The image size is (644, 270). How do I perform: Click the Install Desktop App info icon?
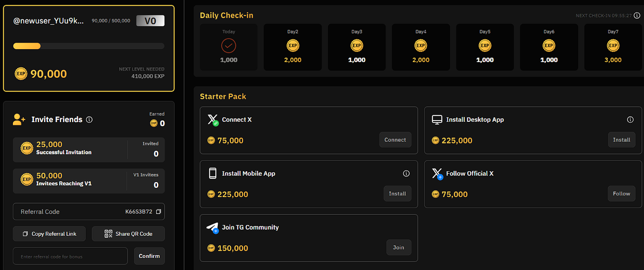pyautogui.click(x=630, y=120)
